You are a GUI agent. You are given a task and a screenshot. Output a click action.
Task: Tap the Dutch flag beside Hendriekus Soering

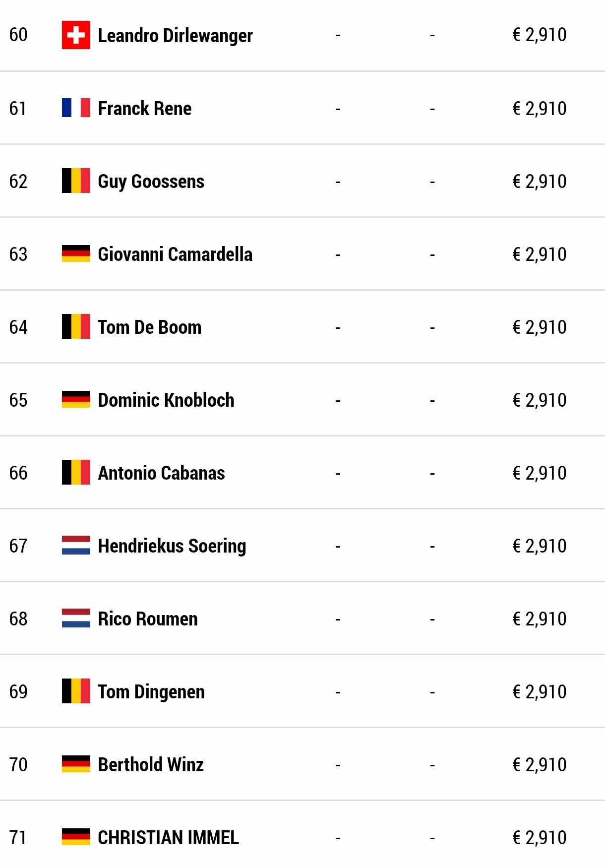(76, 545)
